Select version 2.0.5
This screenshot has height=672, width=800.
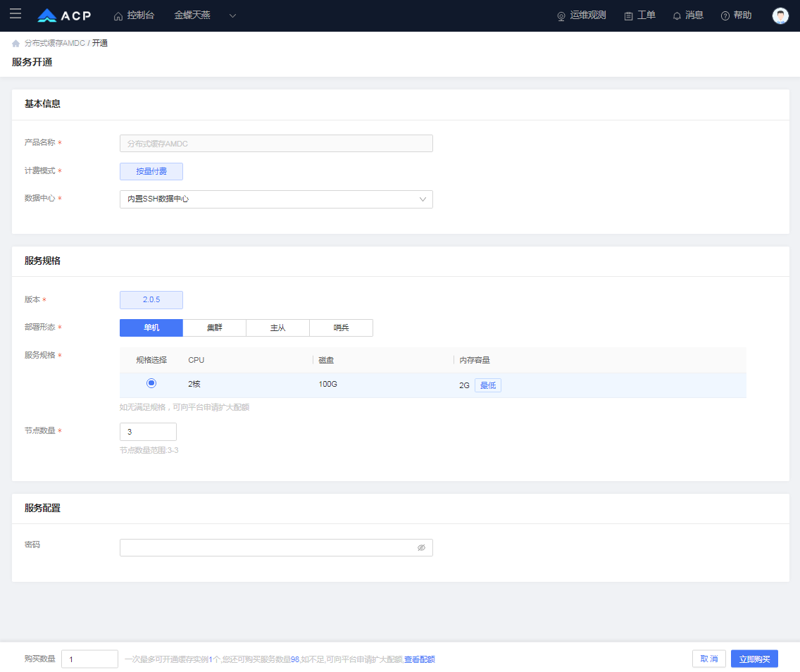tap(151, 300)
